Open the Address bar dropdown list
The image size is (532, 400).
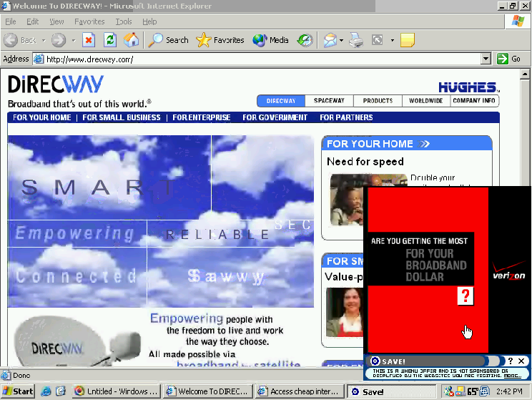click(x=486, y=59)
